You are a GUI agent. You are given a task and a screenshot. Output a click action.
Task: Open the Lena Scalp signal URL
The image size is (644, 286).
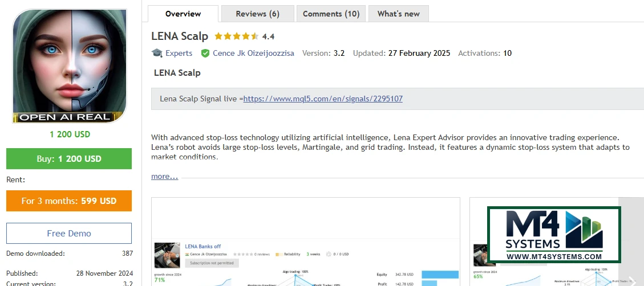tap(323, 99)
